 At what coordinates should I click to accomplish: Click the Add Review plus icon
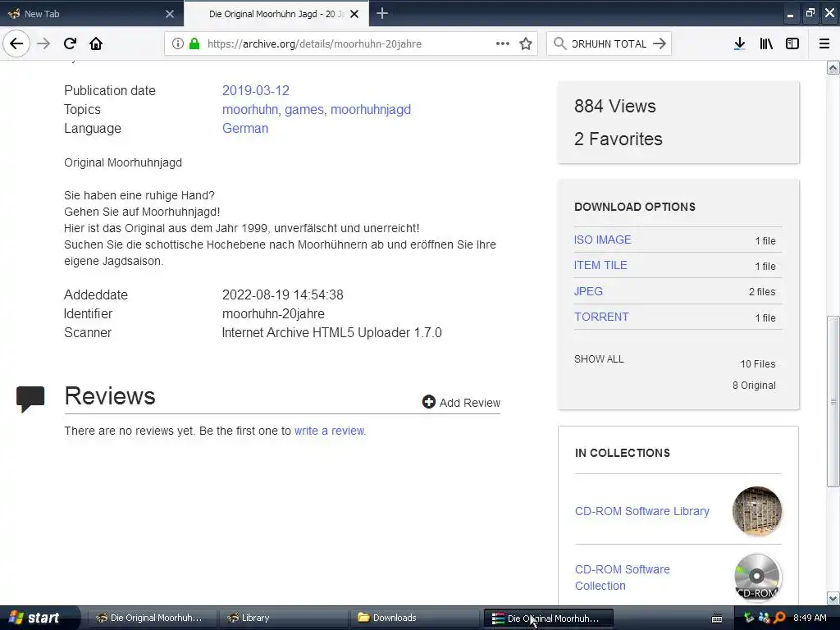point(428,402)
